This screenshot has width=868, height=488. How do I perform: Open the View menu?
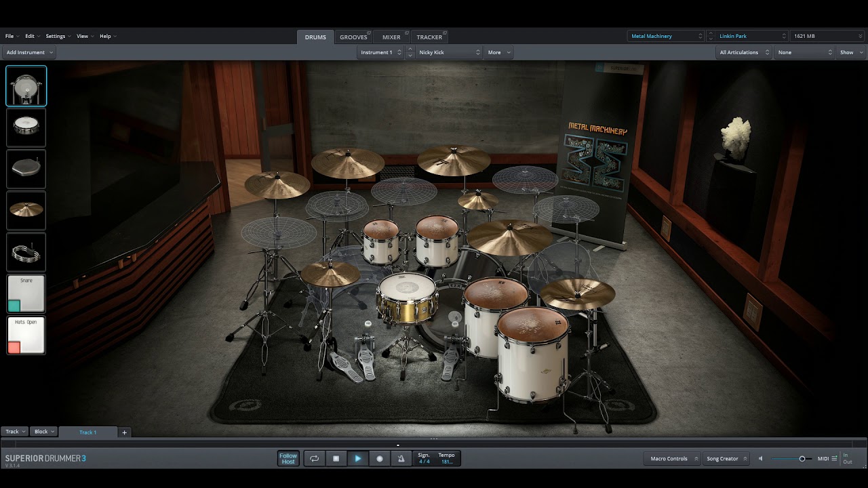click(84, 36)
